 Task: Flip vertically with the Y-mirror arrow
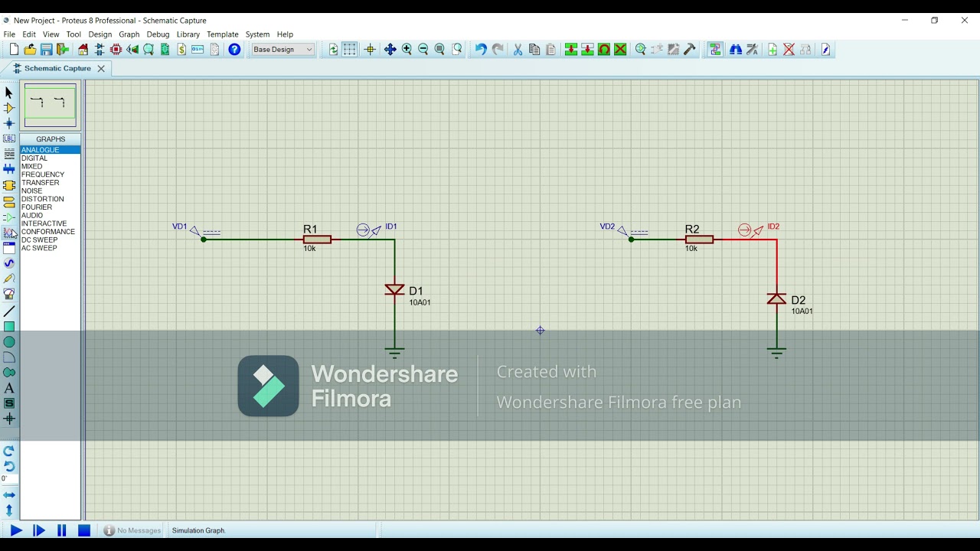coord(9,510)
